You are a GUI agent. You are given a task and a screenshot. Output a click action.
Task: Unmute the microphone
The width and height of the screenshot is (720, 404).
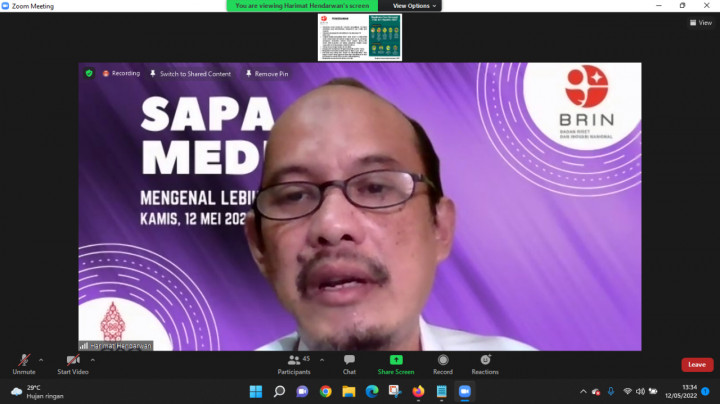point(23,361)
